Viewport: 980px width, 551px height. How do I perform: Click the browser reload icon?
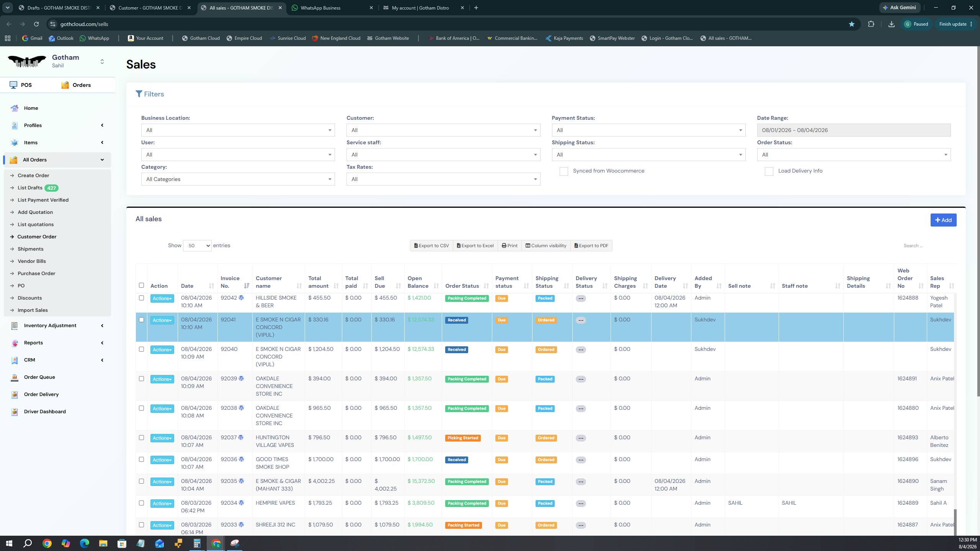(36, 24)
